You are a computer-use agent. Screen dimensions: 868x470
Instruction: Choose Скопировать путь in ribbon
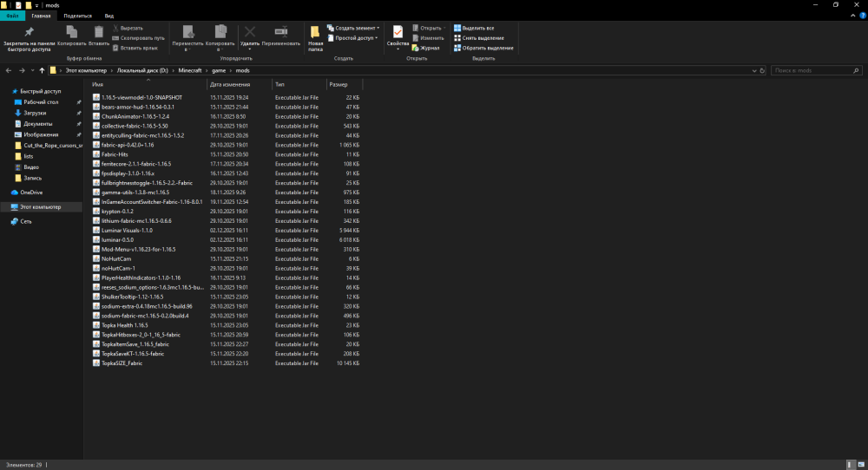138,38
